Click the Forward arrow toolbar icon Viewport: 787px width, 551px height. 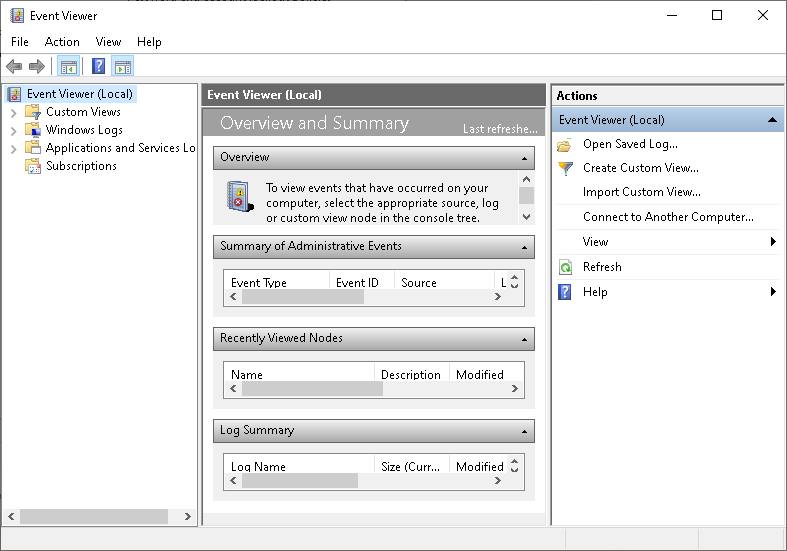pyautogui.click(x=37, y=66)
